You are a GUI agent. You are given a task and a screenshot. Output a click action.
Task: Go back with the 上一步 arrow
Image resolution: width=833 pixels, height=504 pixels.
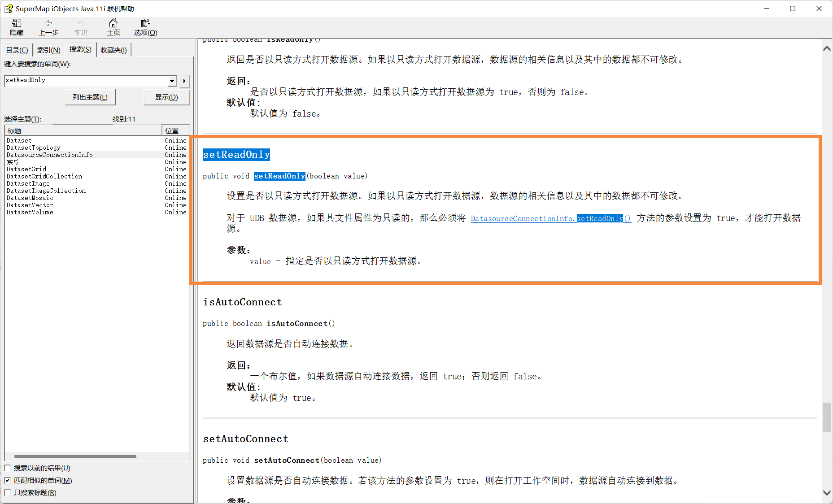[48, 27]
